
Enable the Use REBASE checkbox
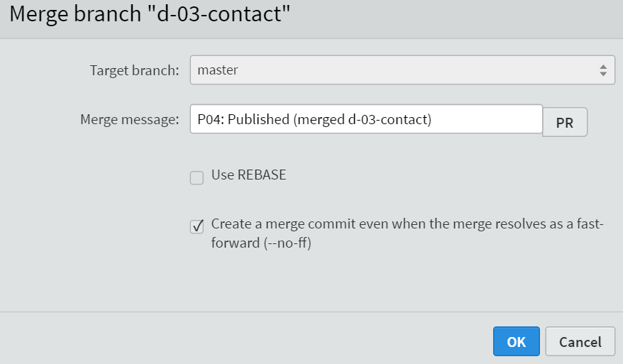[197, 177]
